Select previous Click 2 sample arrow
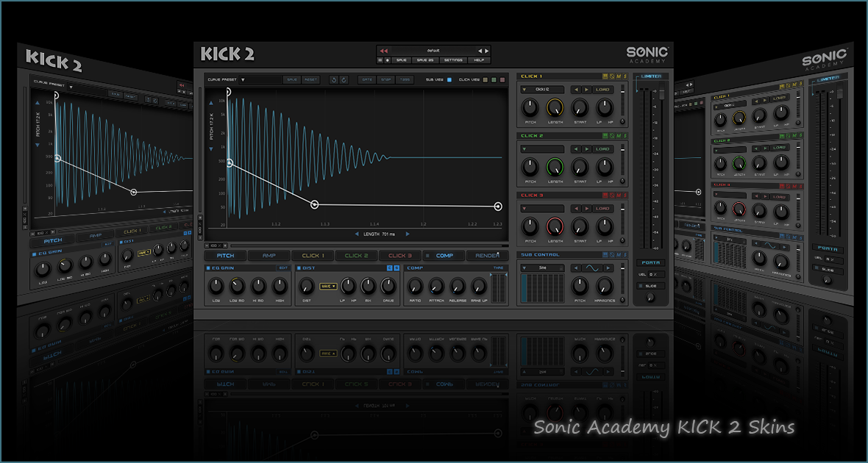 pyautogui.click(x=576, y=148)
